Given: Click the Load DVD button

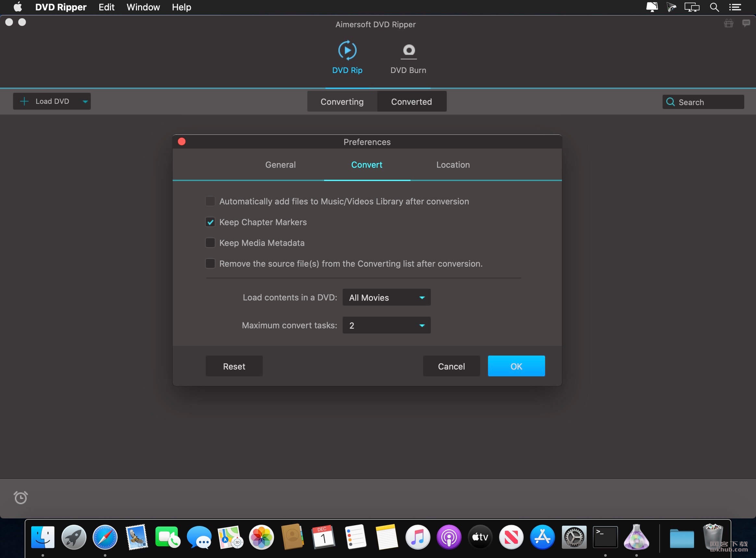Looking at the screenshot, I should point(52,101).
